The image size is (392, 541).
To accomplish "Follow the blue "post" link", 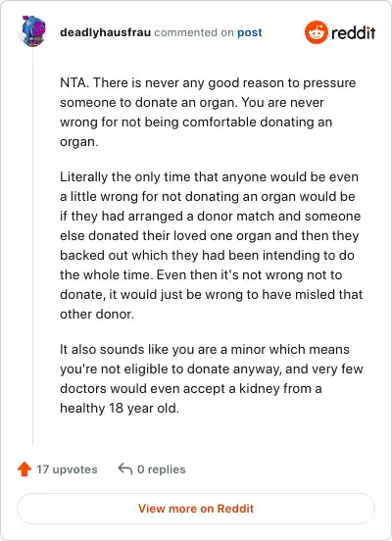I will tap(250, 32).
